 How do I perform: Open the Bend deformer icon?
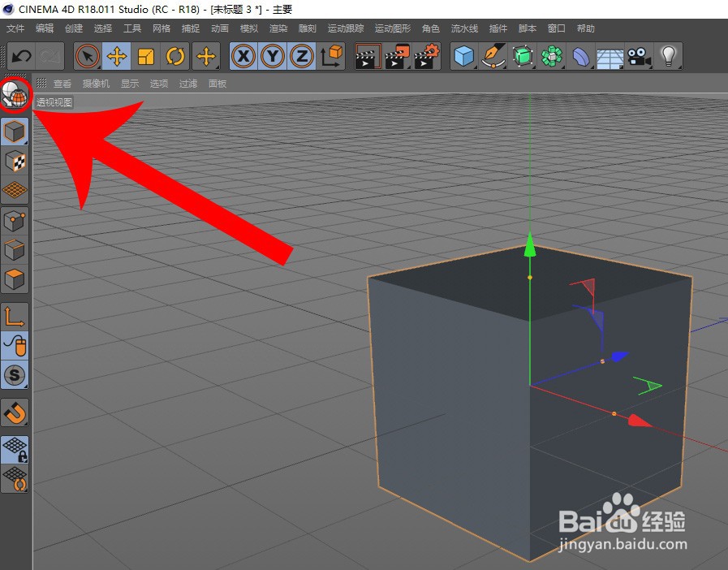pyautogui.click(x=581, y=56)
